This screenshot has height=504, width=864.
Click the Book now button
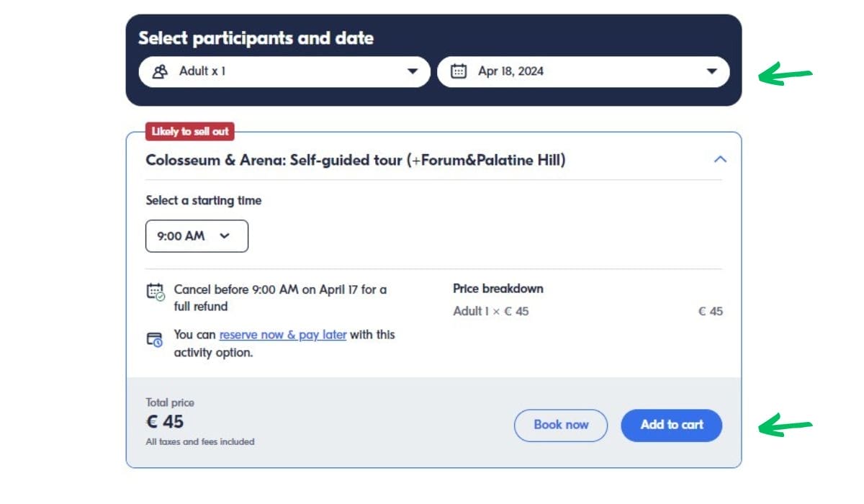(x=561, y=425)
